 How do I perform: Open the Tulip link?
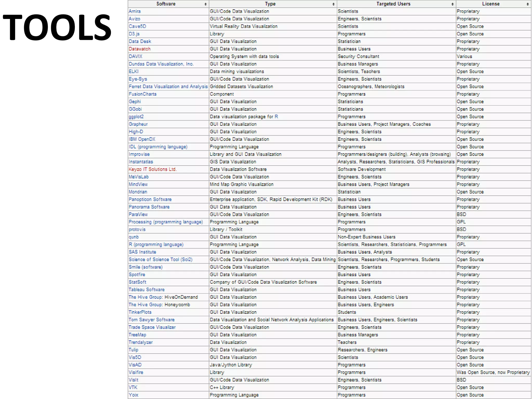pyautogui.click(x=133, y=350)
